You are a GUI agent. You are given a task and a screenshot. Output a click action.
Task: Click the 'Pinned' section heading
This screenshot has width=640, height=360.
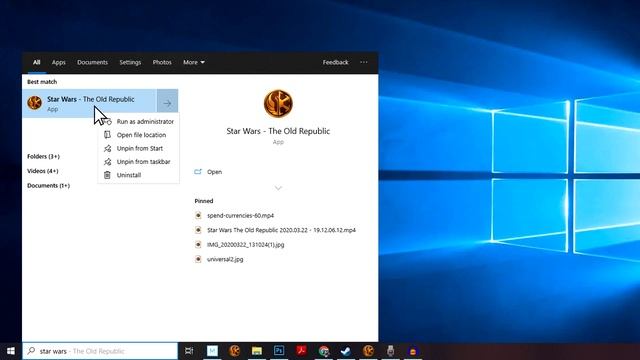click(204, 201)
